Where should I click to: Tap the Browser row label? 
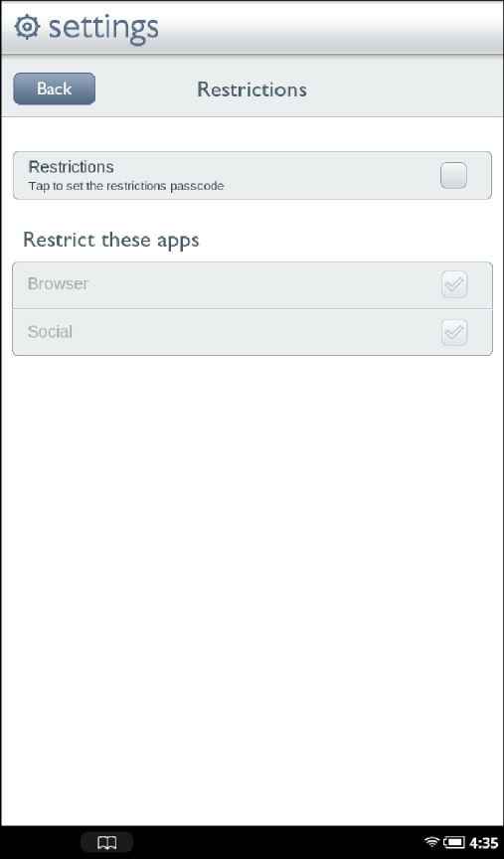pos(58,283)
